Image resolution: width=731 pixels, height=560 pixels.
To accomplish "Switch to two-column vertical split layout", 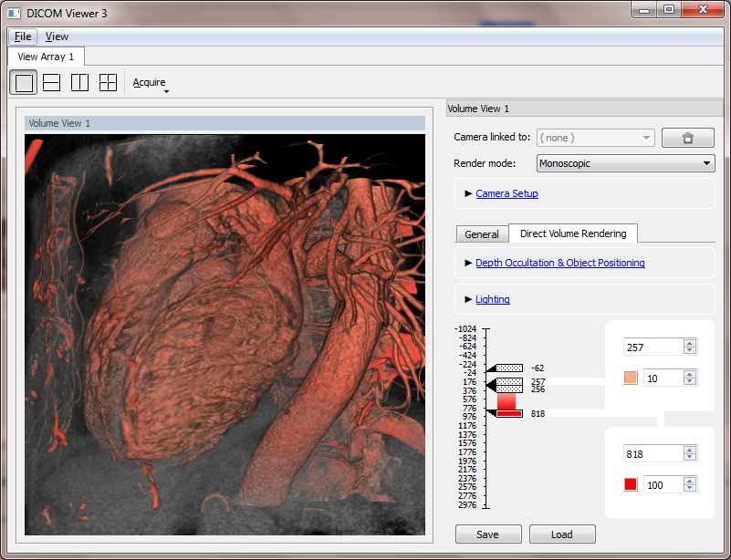I will 80,82.
